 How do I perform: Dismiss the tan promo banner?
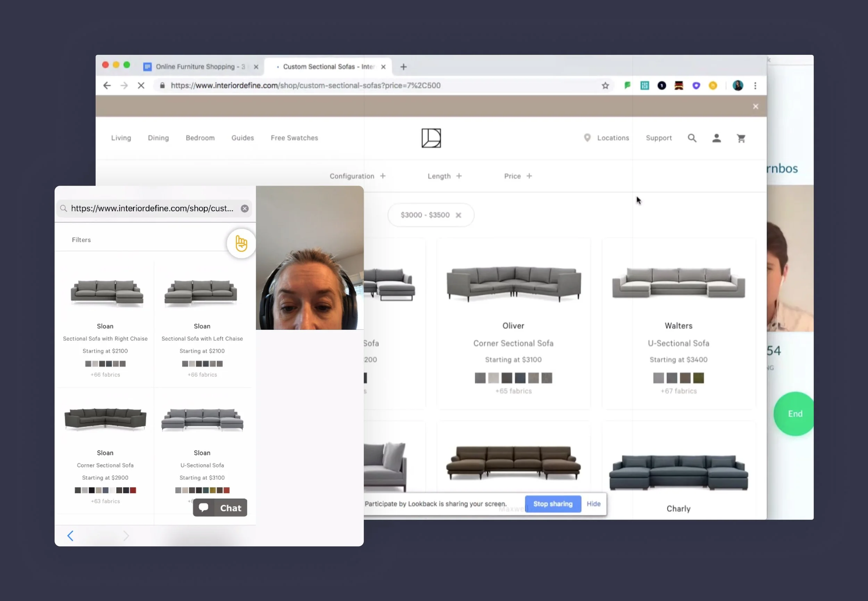[756, 107]
